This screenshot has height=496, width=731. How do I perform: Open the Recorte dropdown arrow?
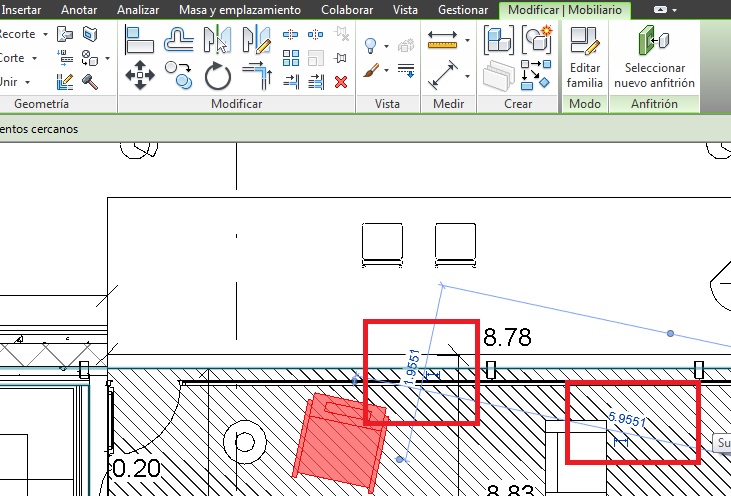point(45,34)
